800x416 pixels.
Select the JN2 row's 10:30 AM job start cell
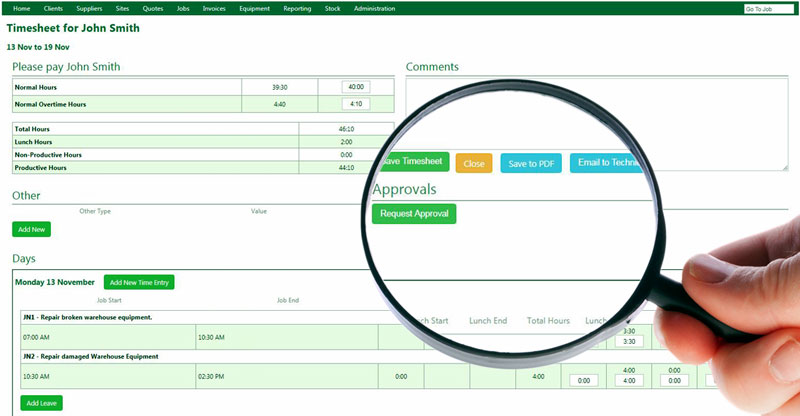coord(108,376)
